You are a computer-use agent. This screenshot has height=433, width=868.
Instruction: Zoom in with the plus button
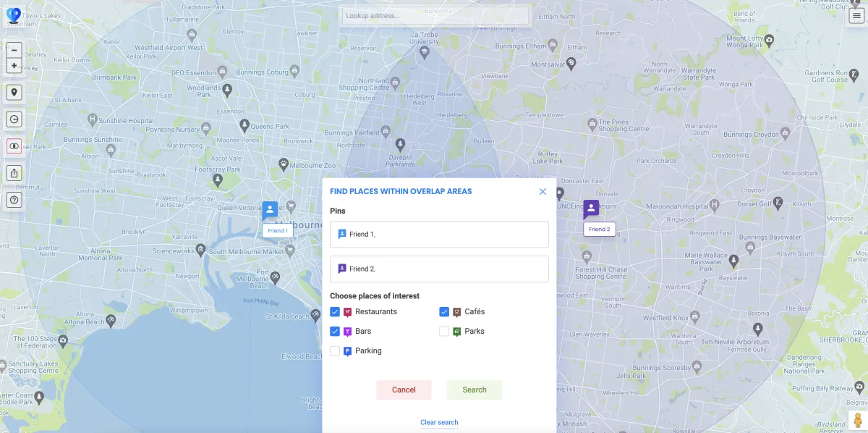click(x=14, y=66)
